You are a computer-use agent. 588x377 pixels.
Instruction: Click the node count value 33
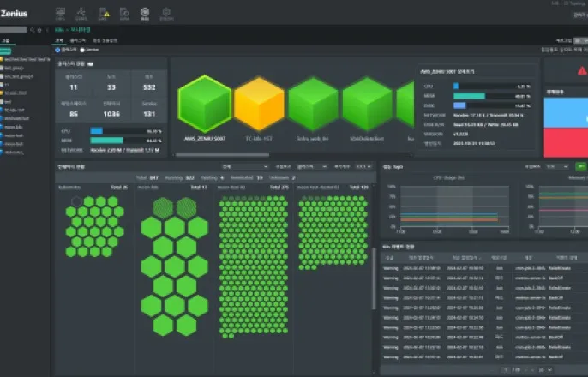pyautogui.click(x=111, y=87)
